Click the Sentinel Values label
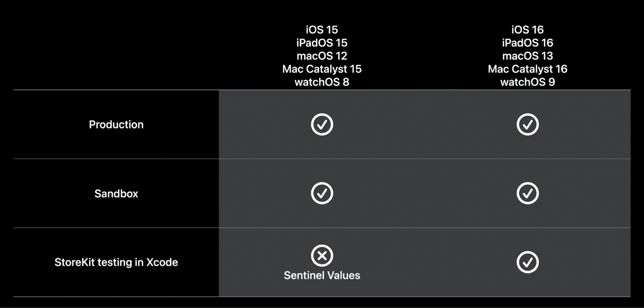644x308 pixels. 322,275
